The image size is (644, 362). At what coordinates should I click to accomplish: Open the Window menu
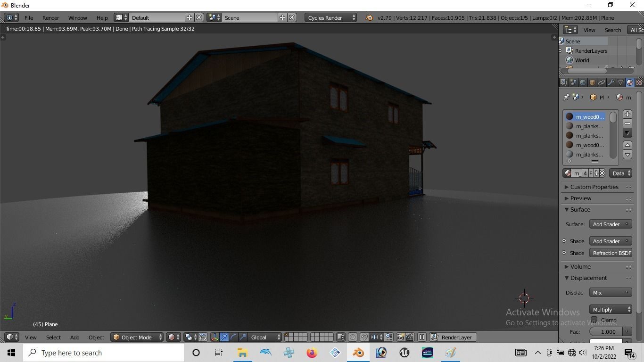pyautogui.click(x=77, y=17)
